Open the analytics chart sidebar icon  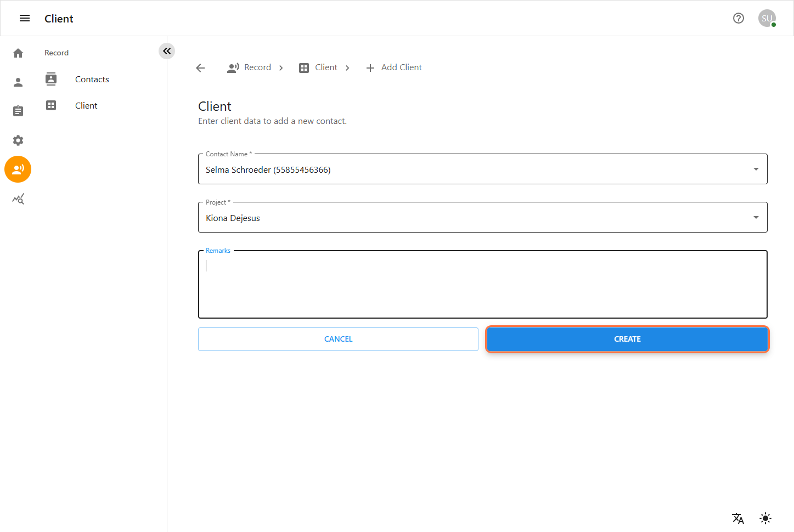click(x=18, y=199)
